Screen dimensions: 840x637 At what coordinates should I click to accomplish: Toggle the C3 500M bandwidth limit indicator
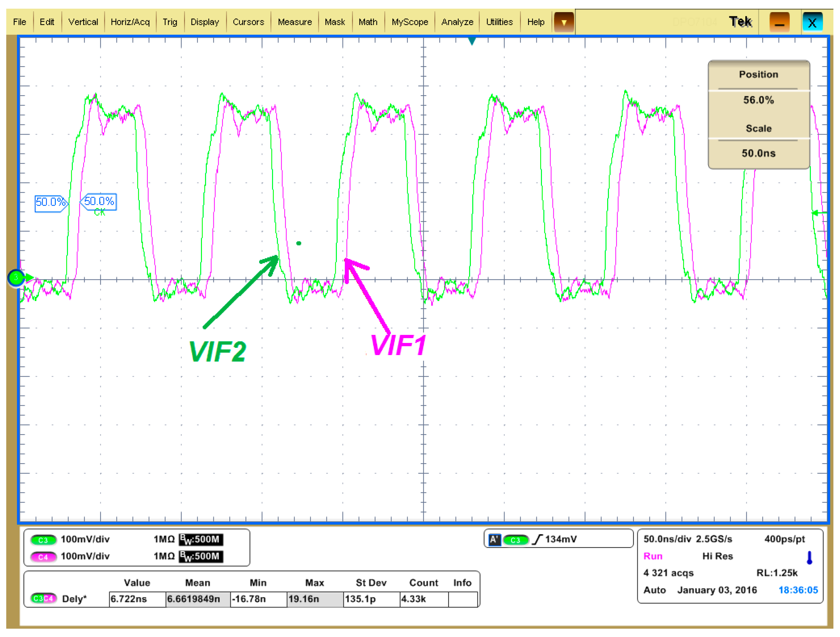tap(201, 540)
